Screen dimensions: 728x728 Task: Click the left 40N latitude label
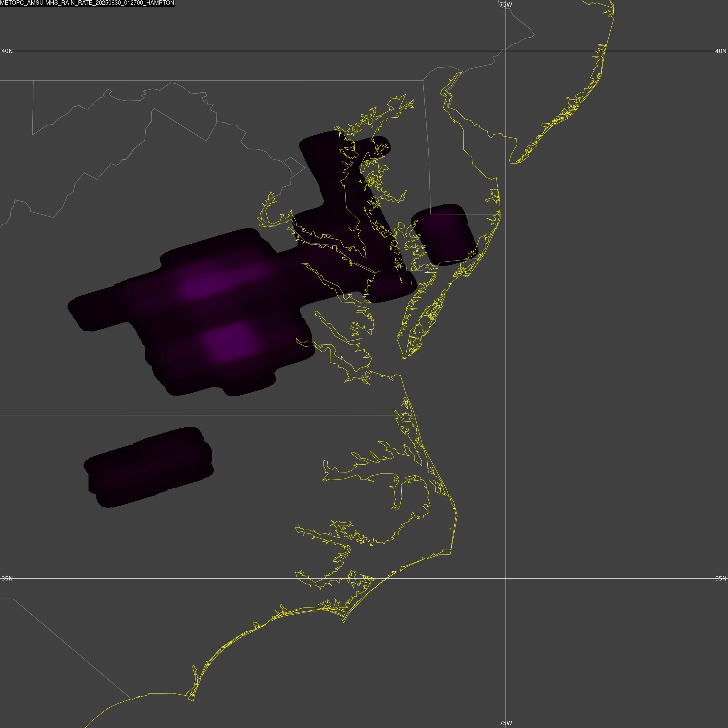click(7, 51)
